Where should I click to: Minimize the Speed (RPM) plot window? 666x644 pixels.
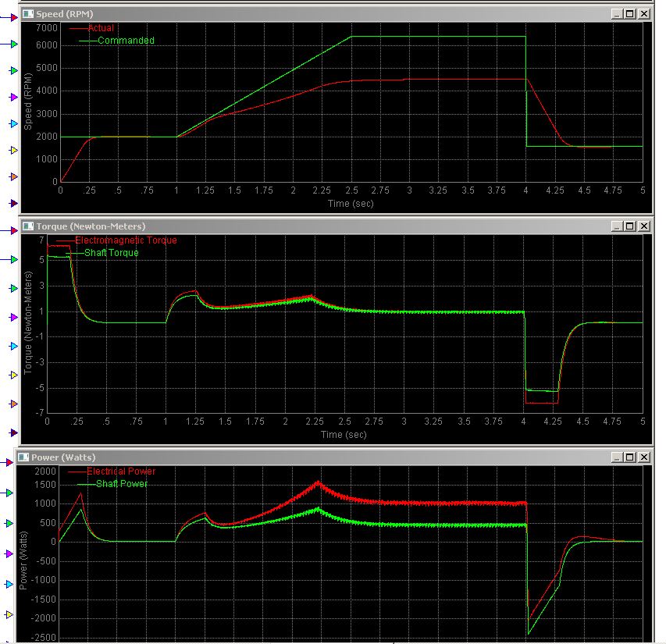point(617,14)
